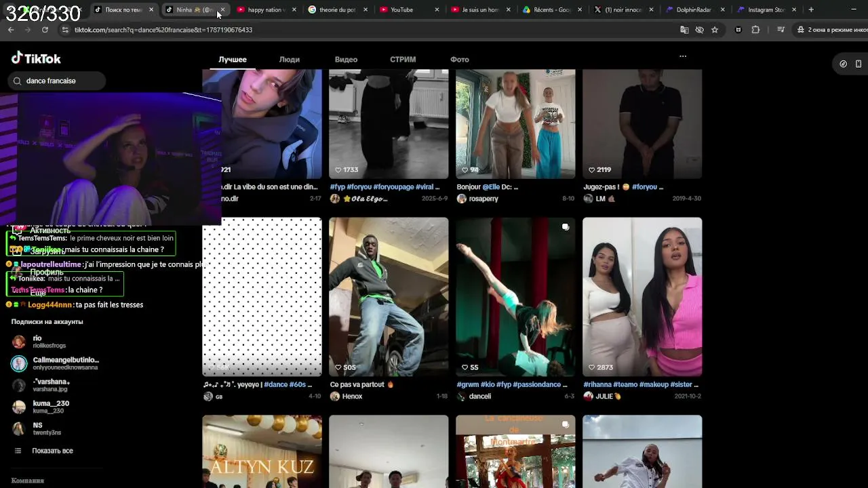Switch to the Фото tab
The height and width of the screenshot is (488, 868).
460,60
